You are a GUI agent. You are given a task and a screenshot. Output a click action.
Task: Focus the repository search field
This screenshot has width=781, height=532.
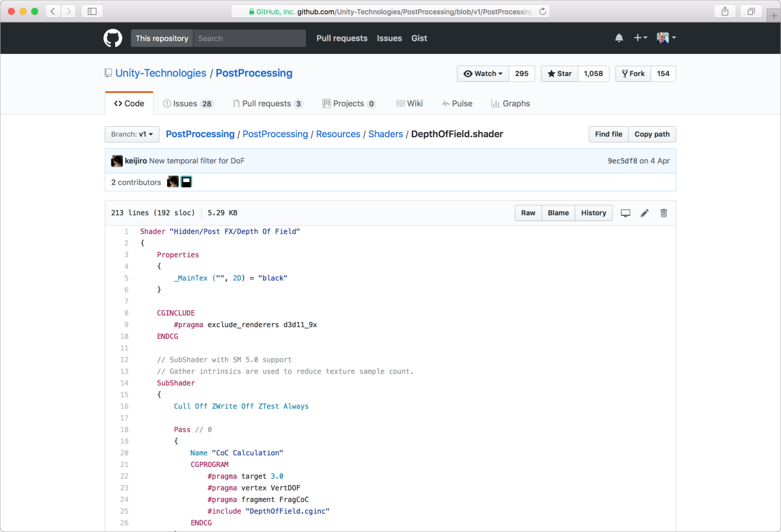click(x=250, y=38)
